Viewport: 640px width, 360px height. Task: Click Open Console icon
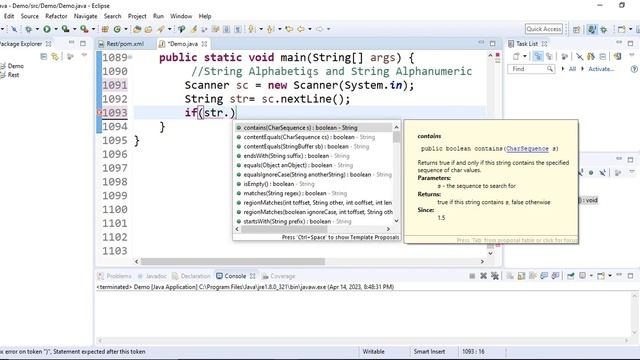click(601, 276)
